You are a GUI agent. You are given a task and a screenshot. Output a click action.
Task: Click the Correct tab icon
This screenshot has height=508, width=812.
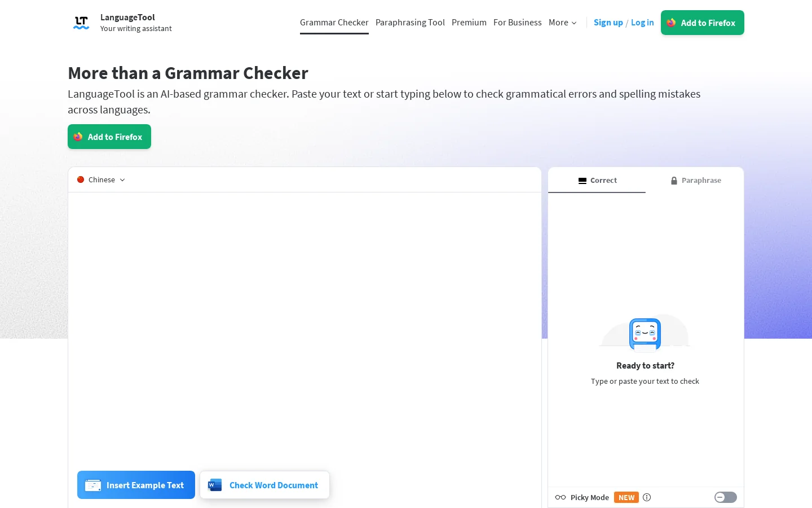pos(582,181)
